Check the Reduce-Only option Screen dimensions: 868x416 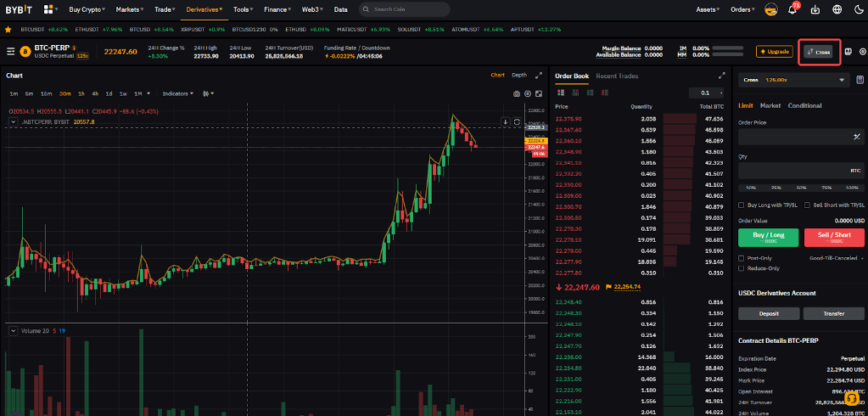(x=742, y=267)
